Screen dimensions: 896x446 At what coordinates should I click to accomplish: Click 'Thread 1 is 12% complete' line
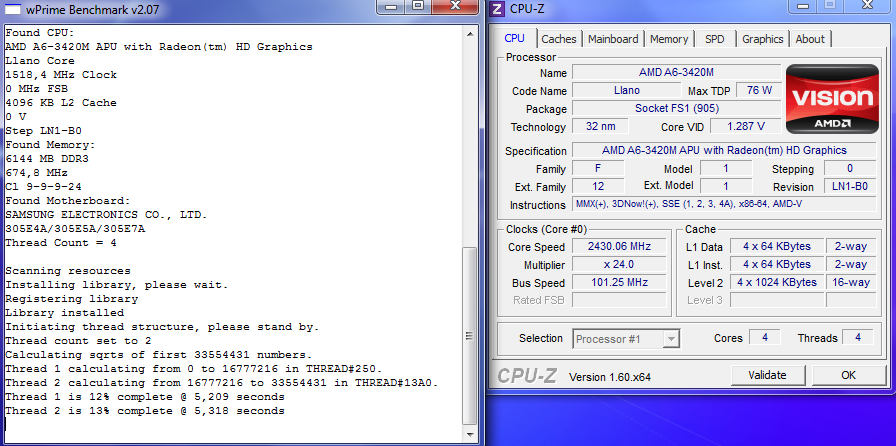145,397
